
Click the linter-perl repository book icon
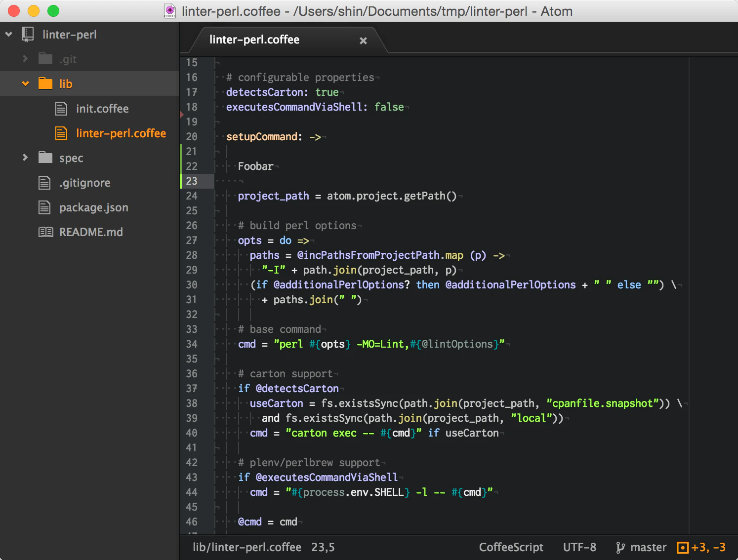(28, 34)
